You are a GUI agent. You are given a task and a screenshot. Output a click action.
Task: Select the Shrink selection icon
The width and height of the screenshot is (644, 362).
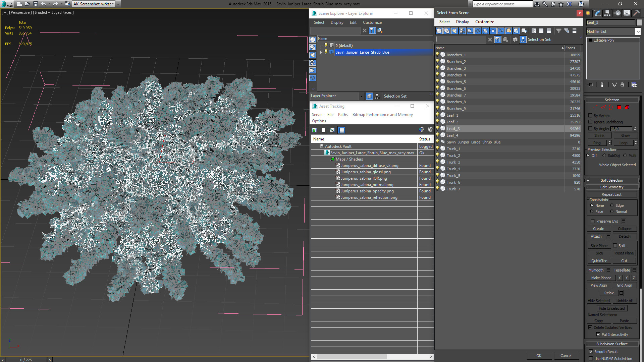tap(599, 135)
